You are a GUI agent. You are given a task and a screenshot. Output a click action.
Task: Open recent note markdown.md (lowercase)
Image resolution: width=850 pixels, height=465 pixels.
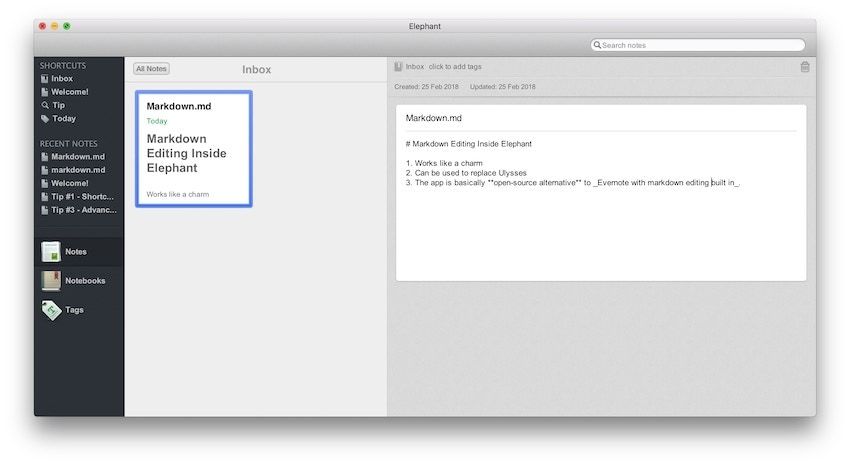77,170
